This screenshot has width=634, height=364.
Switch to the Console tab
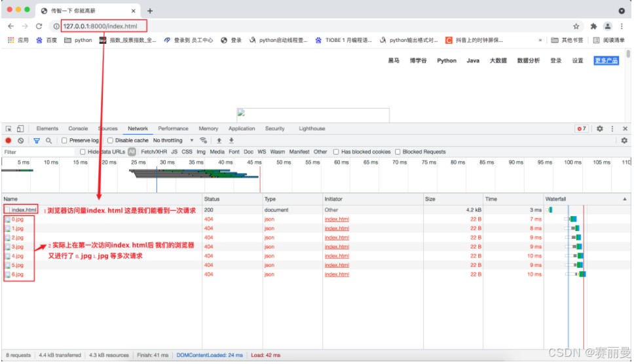point(78,129)
